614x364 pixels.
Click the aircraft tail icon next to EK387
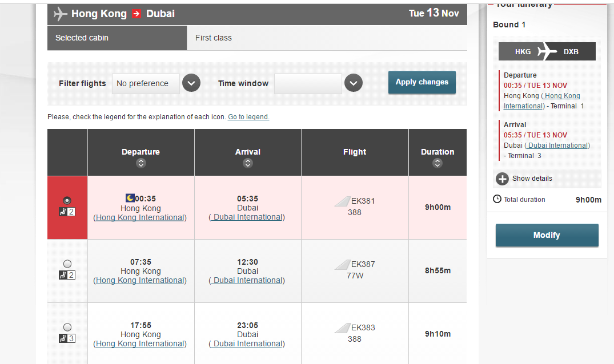pos(342,265)
